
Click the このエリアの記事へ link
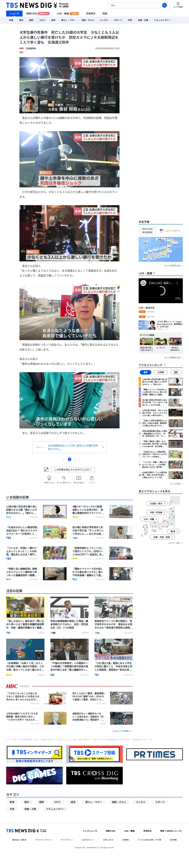(122, 731)
